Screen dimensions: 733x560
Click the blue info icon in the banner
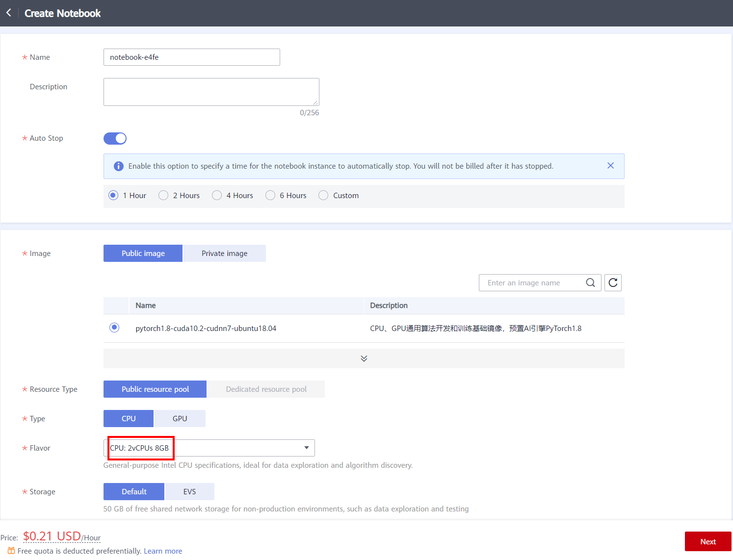(x=119, y=166)
